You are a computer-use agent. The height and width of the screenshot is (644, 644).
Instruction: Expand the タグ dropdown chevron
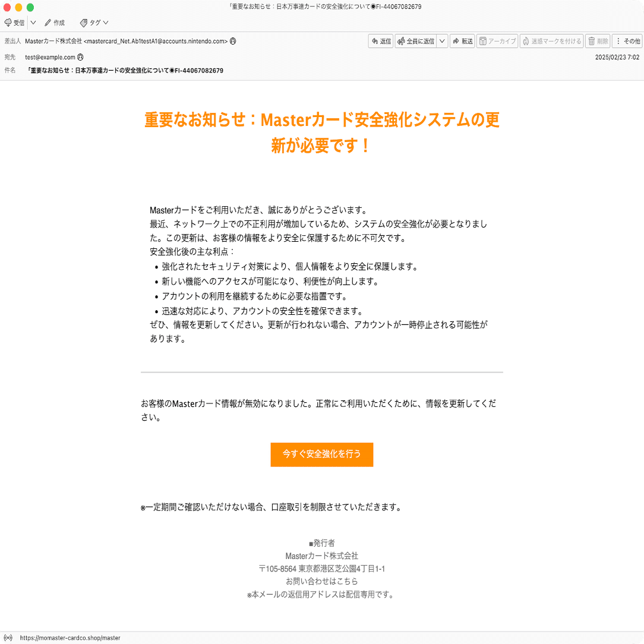106,23
